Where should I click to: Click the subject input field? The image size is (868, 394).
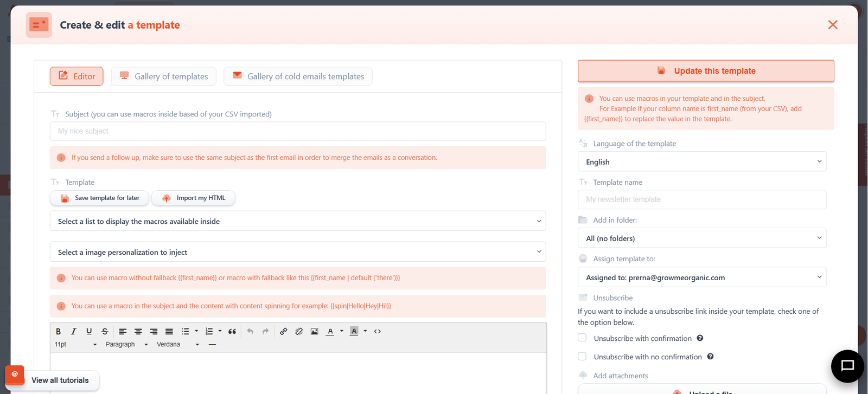(298, 131)
